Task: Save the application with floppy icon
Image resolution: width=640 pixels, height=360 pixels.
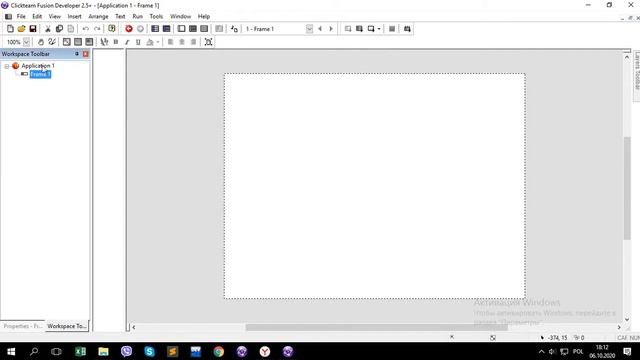Action: [33, 29]
